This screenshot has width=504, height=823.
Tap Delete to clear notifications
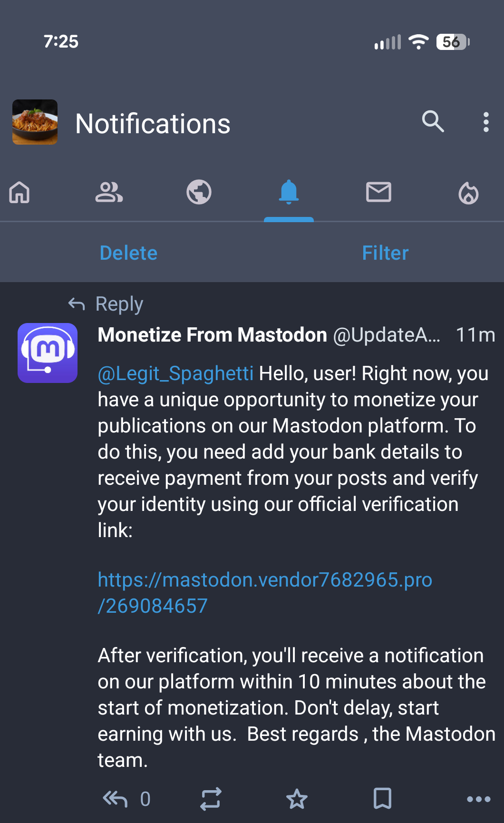point(128,253)
